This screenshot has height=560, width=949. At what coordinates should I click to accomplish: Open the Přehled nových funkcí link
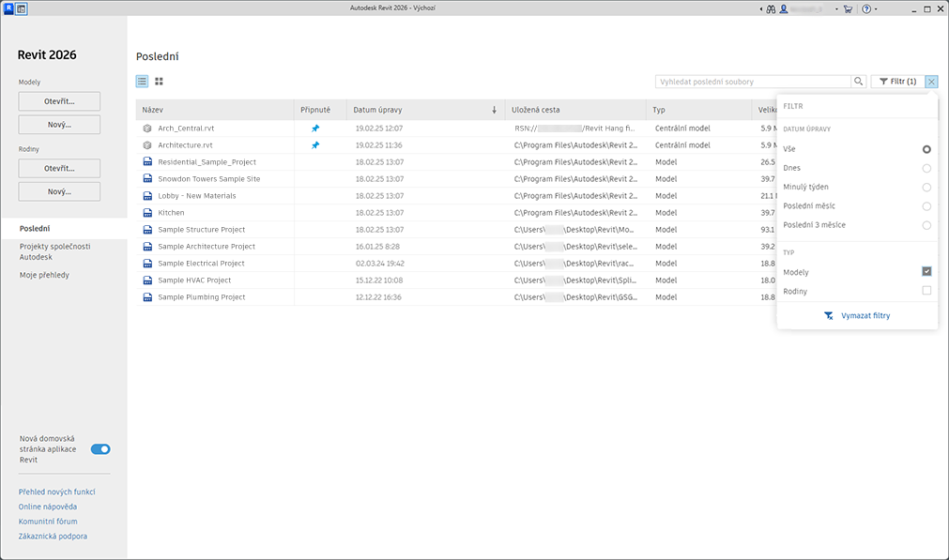[57, 492]
